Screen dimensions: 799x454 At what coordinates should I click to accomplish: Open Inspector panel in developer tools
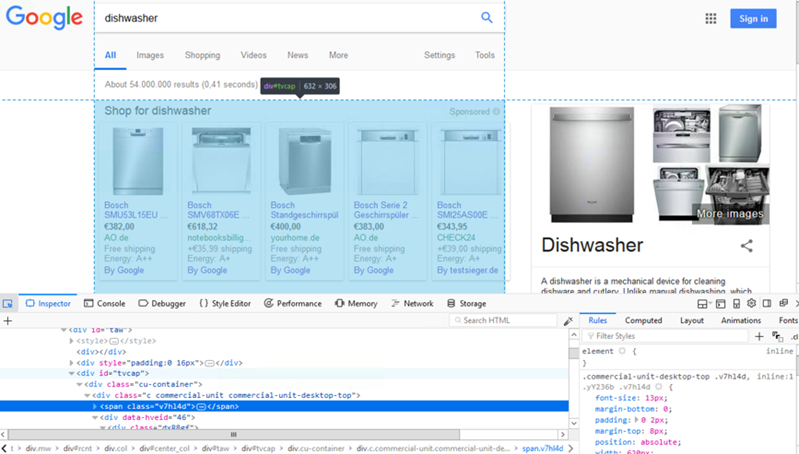coord(48,304)
